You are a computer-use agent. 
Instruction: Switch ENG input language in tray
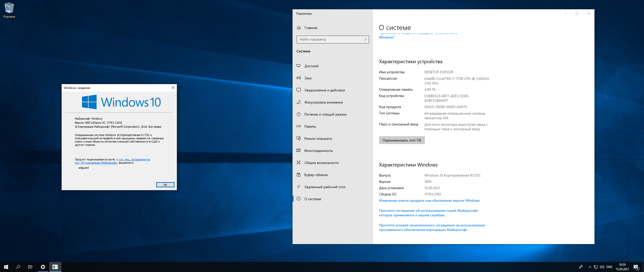click(x=609, y=267)
